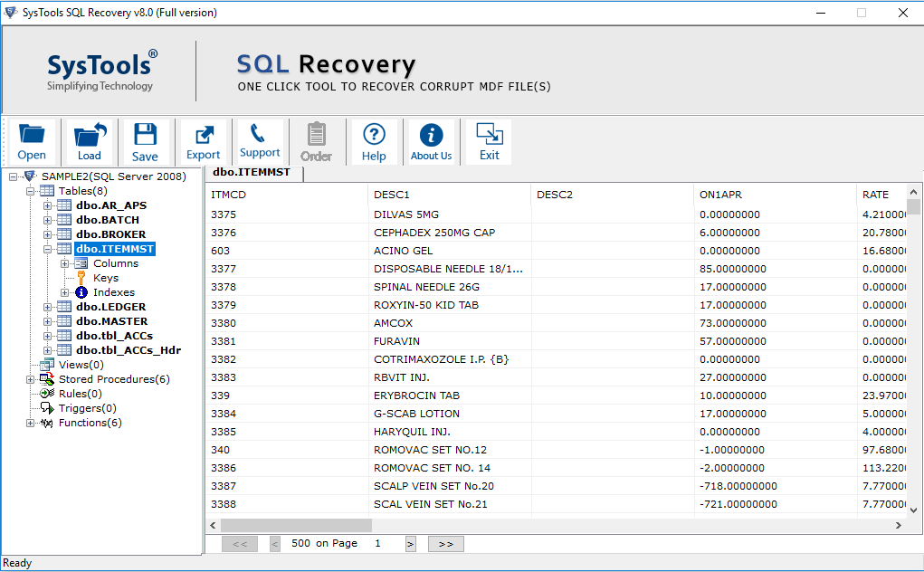
Task: Select the ON1APR cell '-718.00000000'
Action: point(776,486)
